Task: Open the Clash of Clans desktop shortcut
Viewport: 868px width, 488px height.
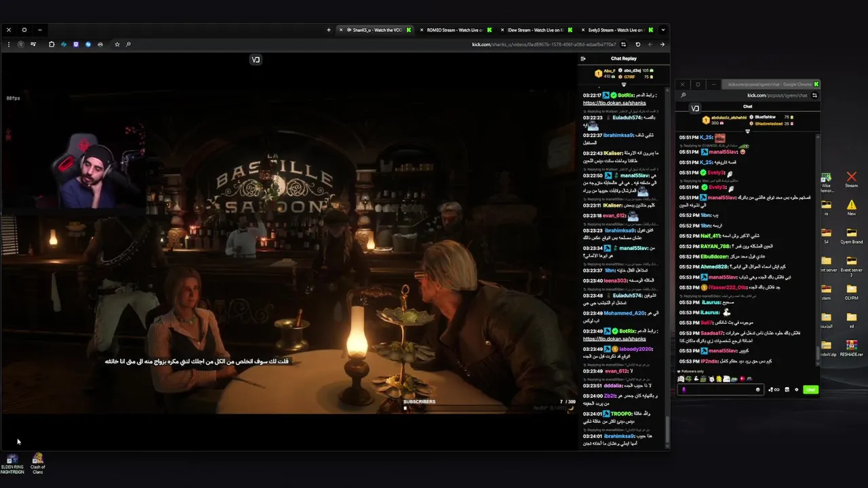Action: 38,464
